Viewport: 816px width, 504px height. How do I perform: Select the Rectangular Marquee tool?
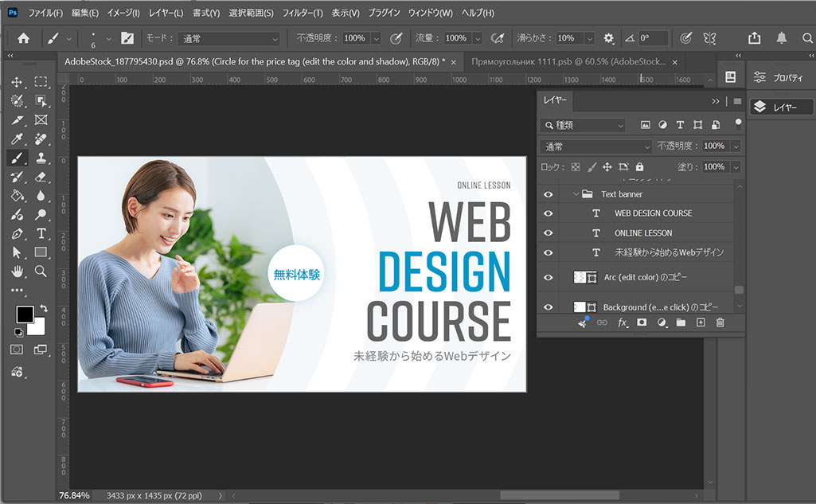coord(41,82)
